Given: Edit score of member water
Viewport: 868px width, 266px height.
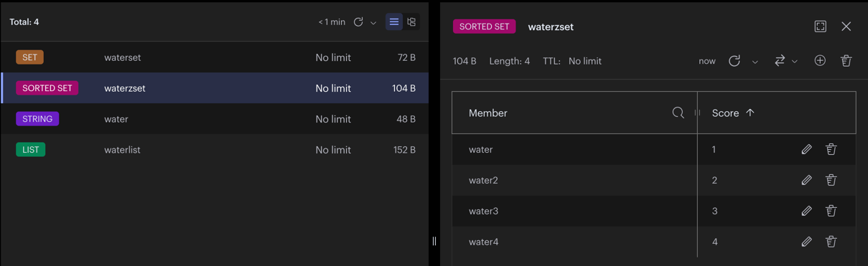Looking at the screenshot, I should point(807,149).
